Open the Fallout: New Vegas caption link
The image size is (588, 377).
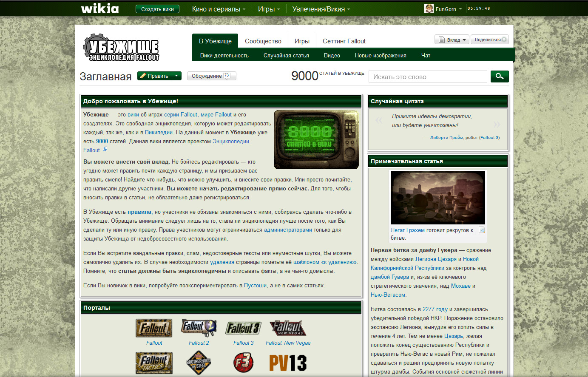pos(288,343)
